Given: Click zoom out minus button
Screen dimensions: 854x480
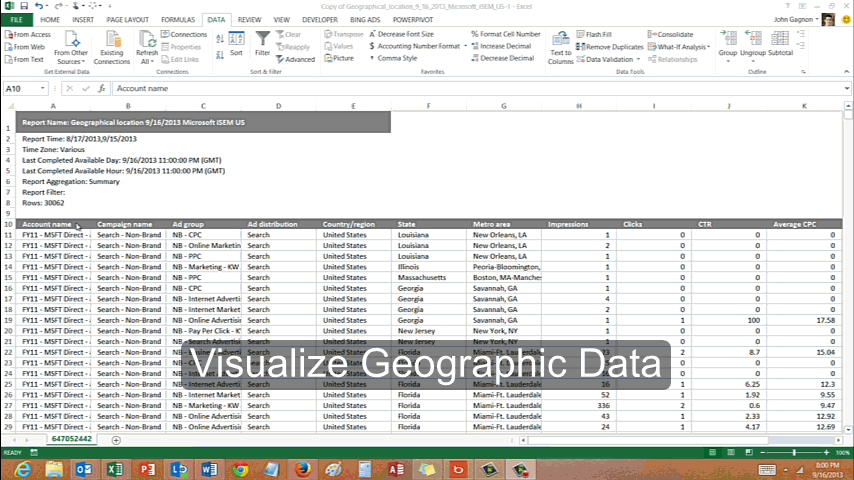Looking at the screenshot, I should [x=762, y=453].
